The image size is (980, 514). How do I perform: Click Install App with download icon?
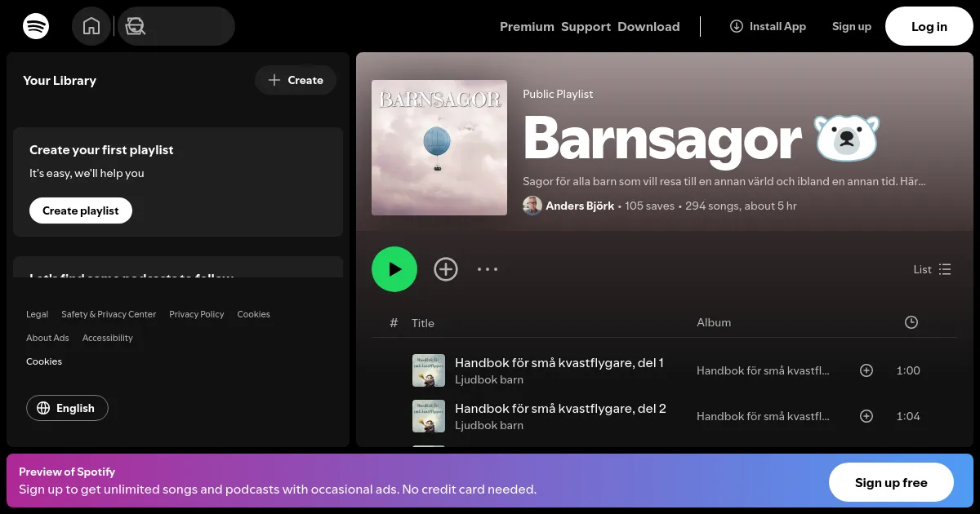click(768, 26)
